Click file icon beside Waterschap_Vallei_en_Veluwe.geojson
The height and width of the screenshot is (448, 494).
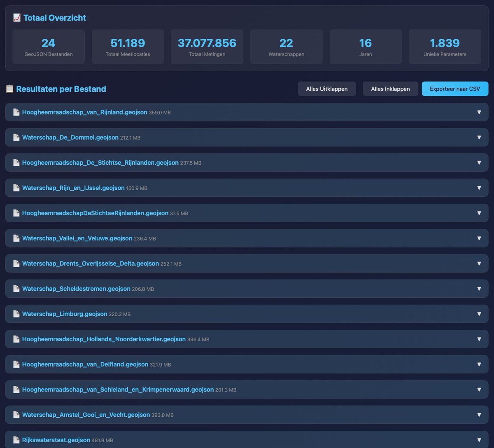16,238
